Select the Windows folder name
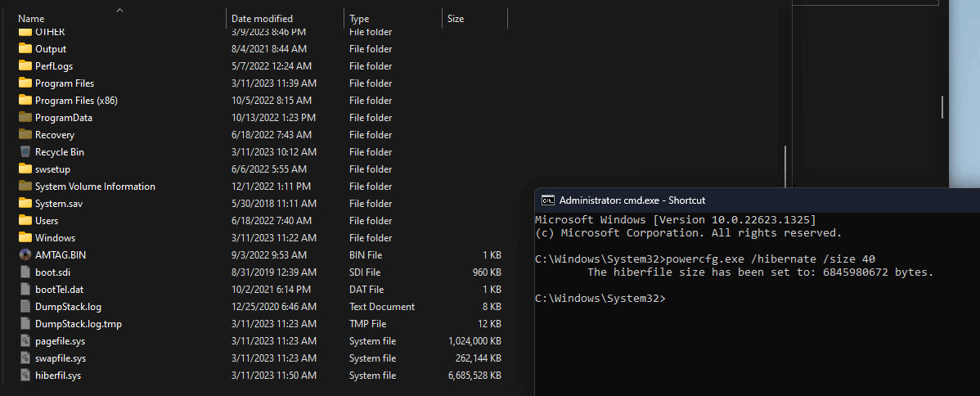Image resolution: width=980 pixels, height=396 pixels. click(55, 238)
